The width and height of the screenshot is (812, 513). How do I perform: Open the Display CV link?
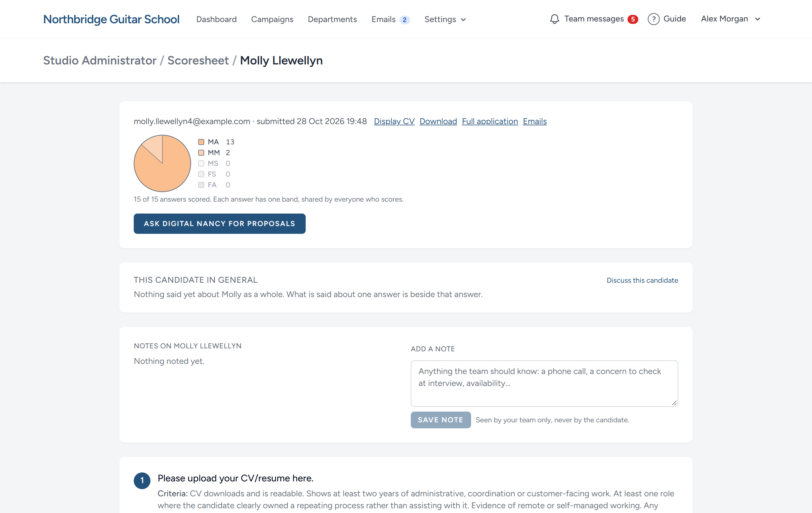[x=394, y=121]
